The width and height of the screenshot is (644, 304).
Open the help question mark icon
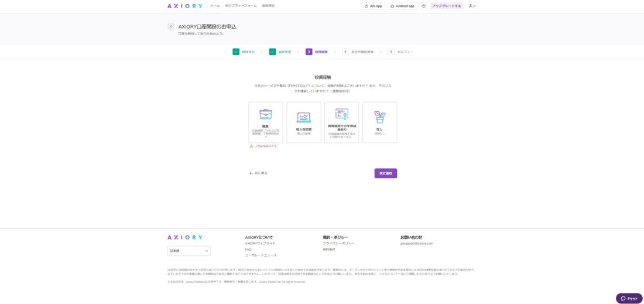423,6
